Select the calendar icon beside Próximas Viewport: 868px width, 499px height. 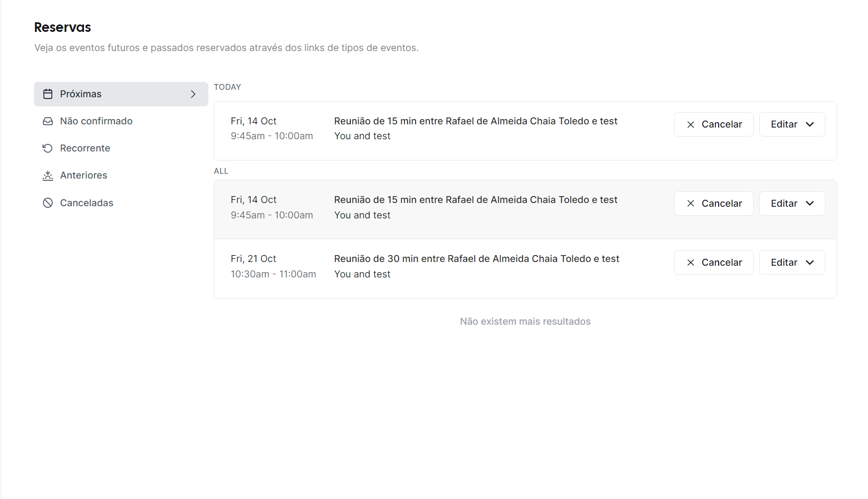pos(48,94)
